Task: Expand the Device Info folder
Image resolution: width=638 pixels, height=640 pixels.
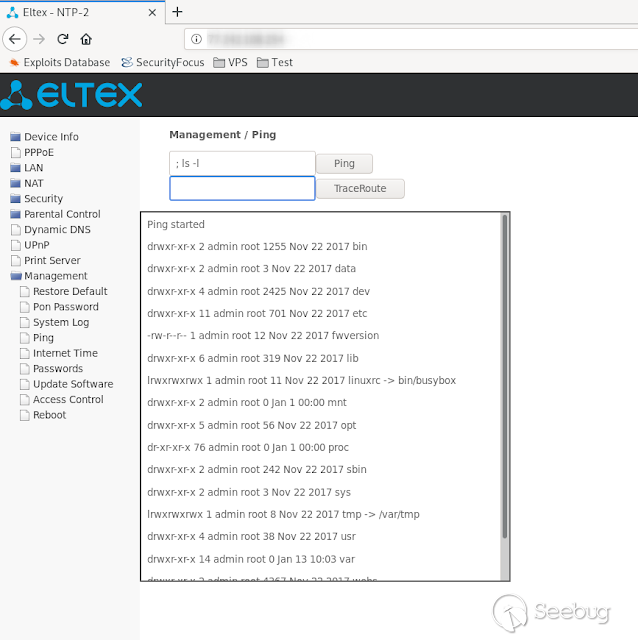Action: [44, 137]
